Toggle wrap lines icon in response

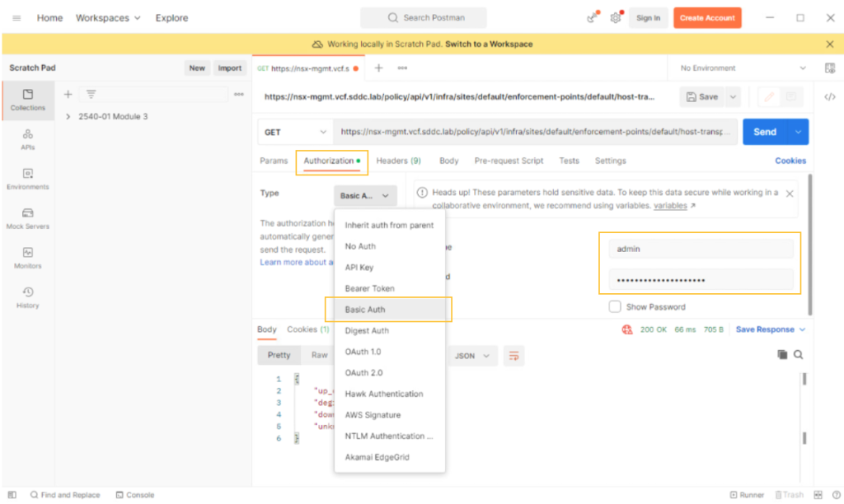(x=513, y=356)
